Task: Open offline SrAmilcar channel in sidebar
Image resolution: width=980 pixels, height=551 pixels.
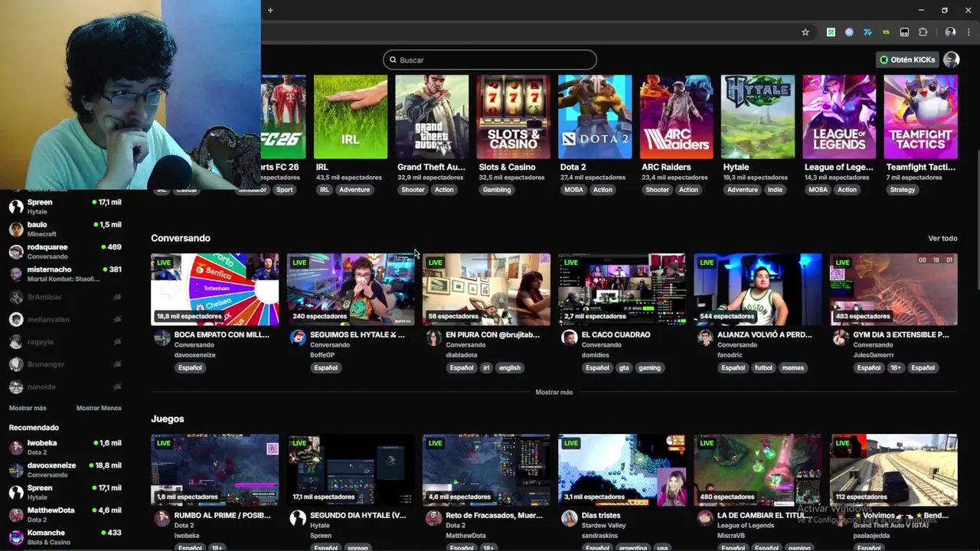Action: [65, 297]
